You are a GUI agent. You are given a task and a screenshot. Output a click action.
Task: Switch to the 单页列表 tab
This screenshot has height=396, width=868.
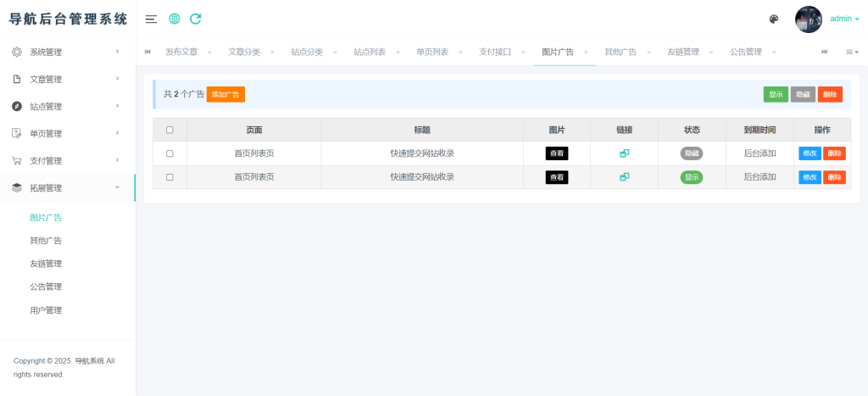(x=432, y=52)
